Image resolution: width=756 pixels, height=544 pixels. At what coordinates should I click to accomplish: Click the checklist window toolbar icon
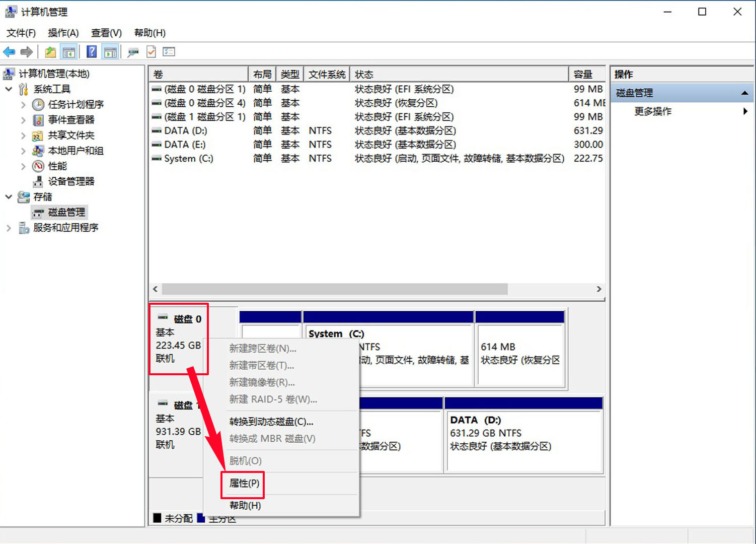(169, 52)
